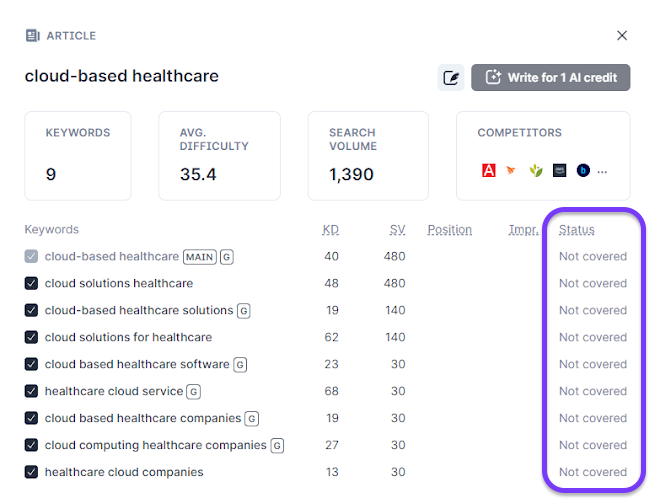655x501 pixels.
Task: Toggle the 'cloud based healthcare software' checkbox
Action: pos(31,364)
